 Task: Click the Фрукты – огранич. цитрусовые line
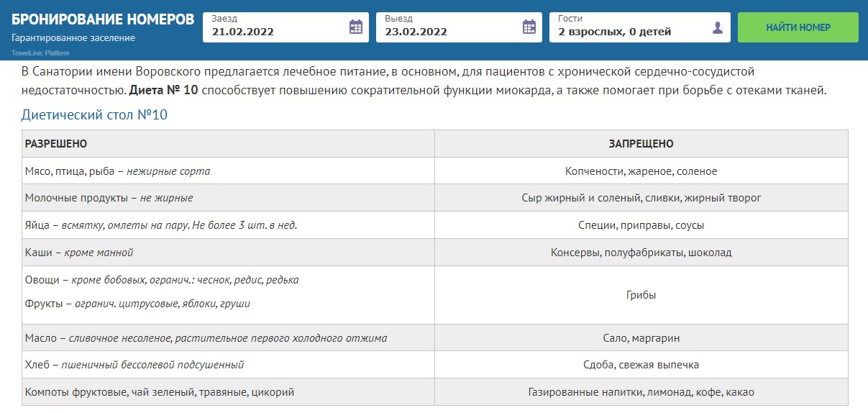(137, 304)
